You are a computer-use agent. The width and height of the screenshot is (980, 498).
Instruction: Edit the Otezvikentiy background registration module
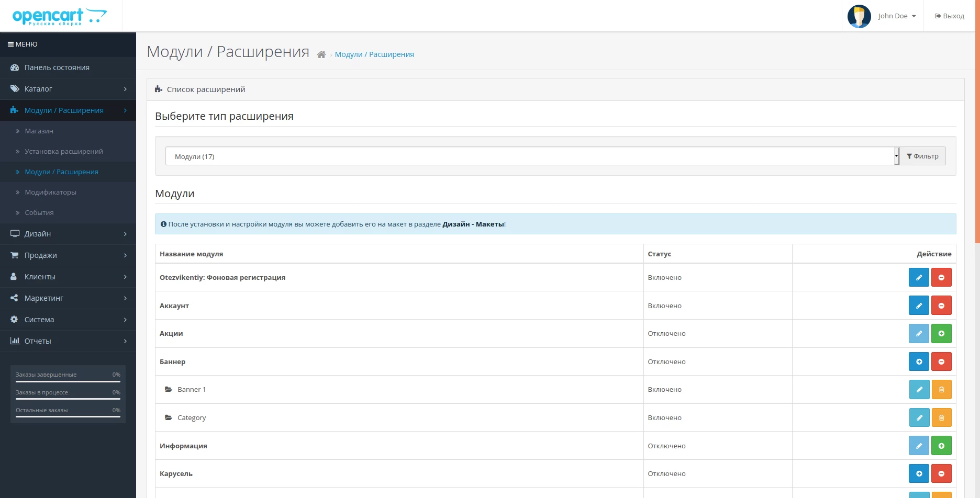(919, 277)
